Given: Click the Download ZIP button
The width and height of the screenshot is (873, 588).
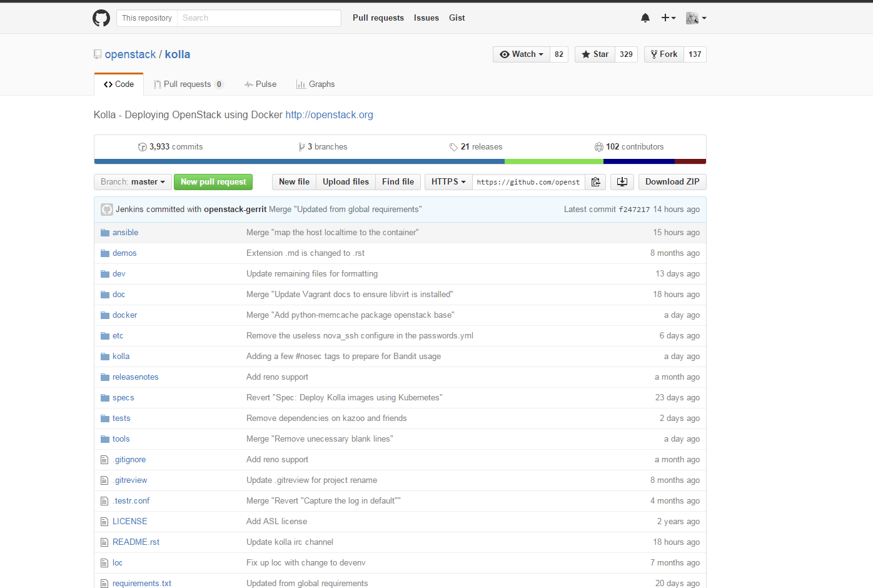Looking at the screenshot, I should click(672, 182).
